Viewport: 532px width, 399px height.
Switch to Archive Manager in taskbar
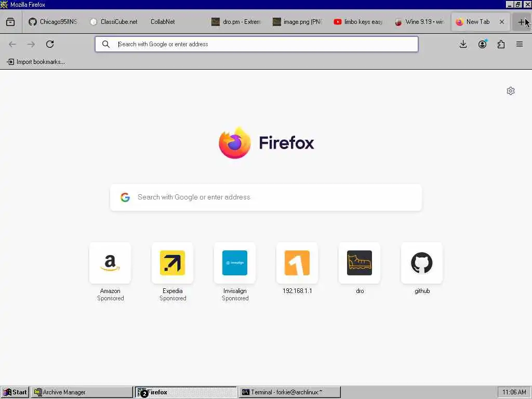tap(82, 392)
